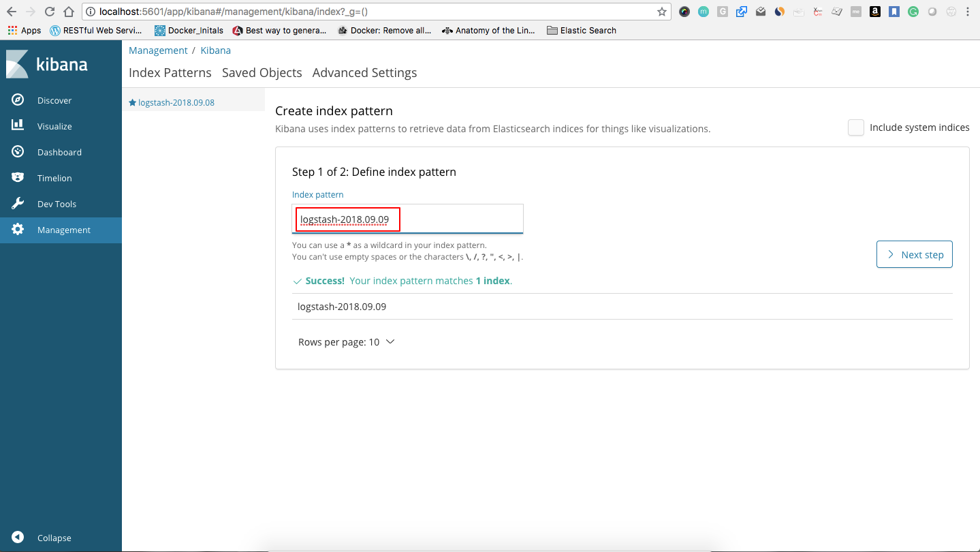This screenshot has height=552, width=980.
Task: Open envelope checkmark extension icon
Action: [761, 12]
